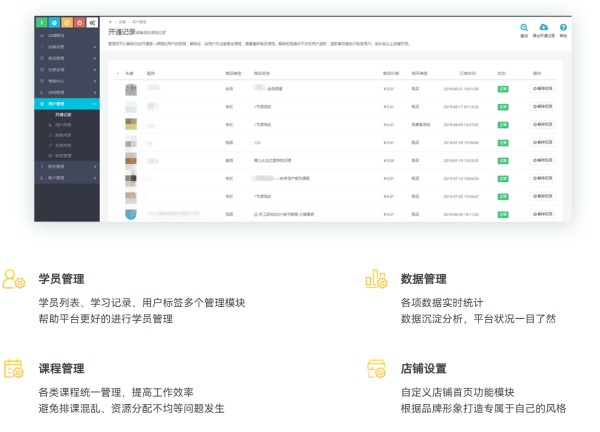Select 开通记录 in the sidebar submenu
The height and width of the screenshot is (432, 600).
(63, 114)
